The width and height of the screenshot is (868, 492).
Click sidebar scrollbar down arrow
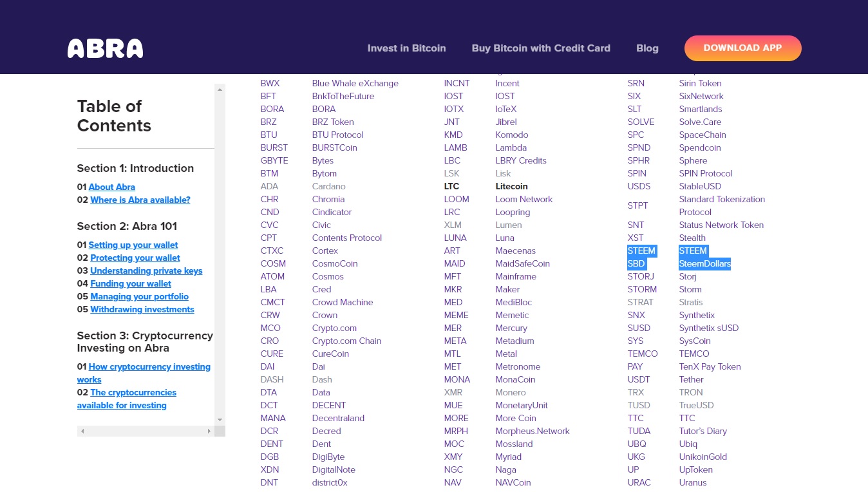pos(220,419)
